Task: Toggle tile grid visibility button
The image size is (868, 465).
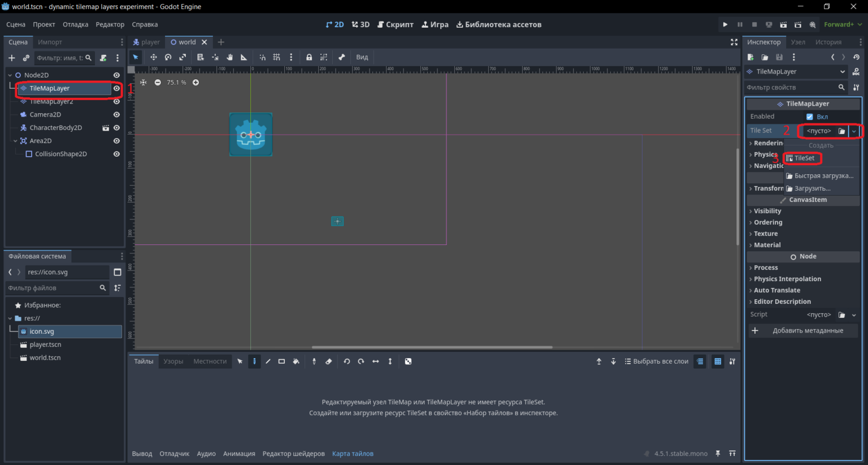Action: pyautogui.click(x=718, y=361)
